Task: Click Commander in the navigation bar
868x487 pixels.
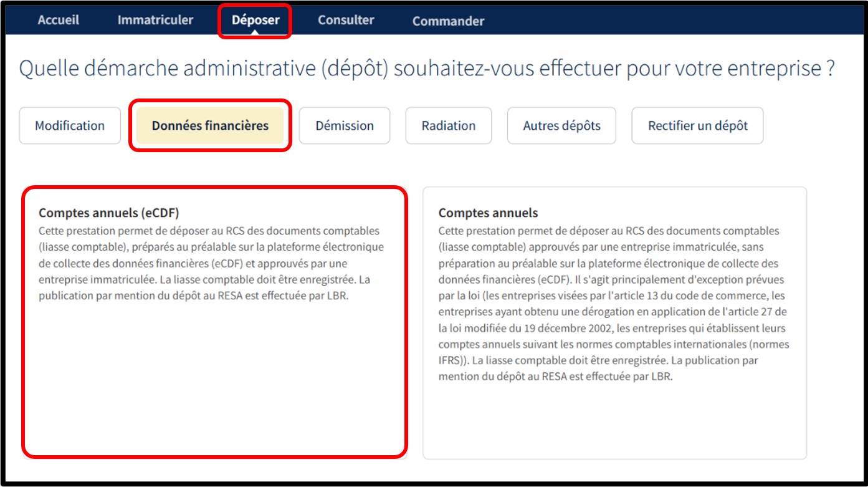Action: pos(448,21)
